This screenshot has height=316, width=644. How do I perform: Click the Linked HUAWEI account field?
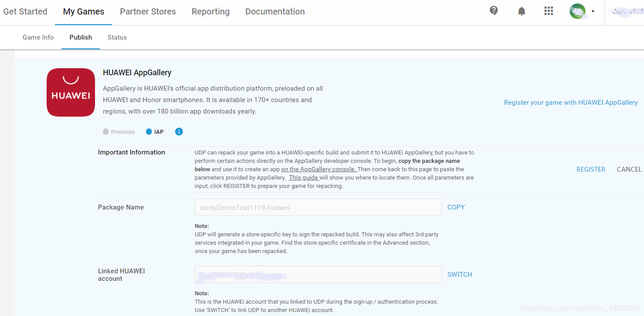coord(318,274)
